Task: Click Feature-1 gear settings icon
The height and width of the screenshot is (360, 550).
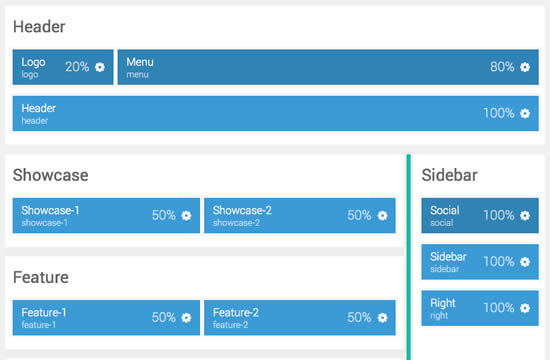Action: pos(186,318)
